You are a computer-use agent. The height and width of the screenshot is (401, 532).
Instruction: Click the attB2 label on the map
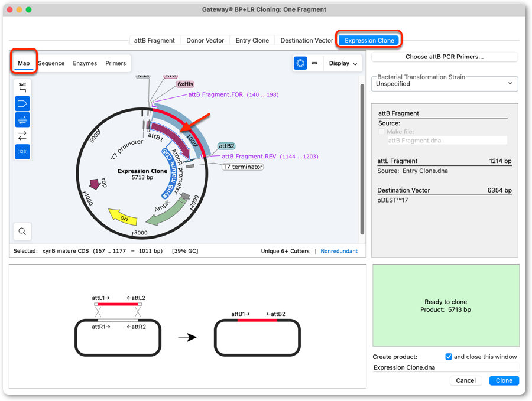click(x=226, y=146)
